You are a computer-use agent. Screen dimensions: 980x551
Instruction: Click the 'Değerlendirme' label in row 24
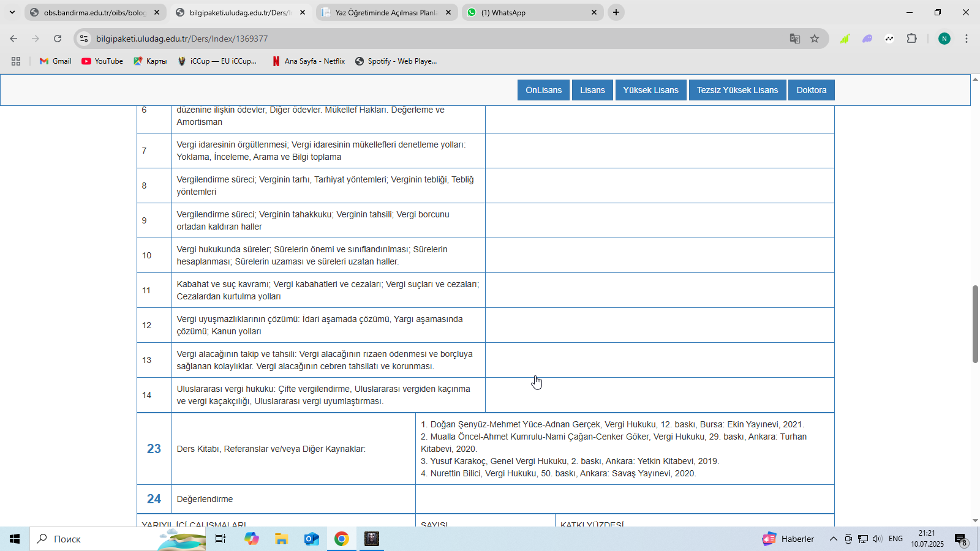pos(205,499)
